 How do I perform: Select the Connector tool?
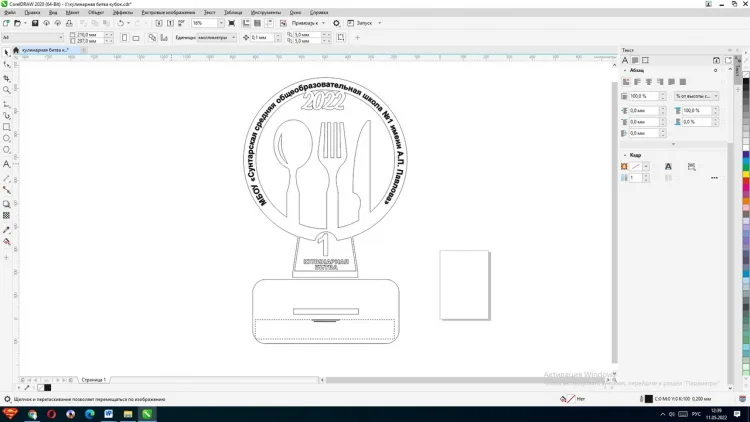coord(6,190)
